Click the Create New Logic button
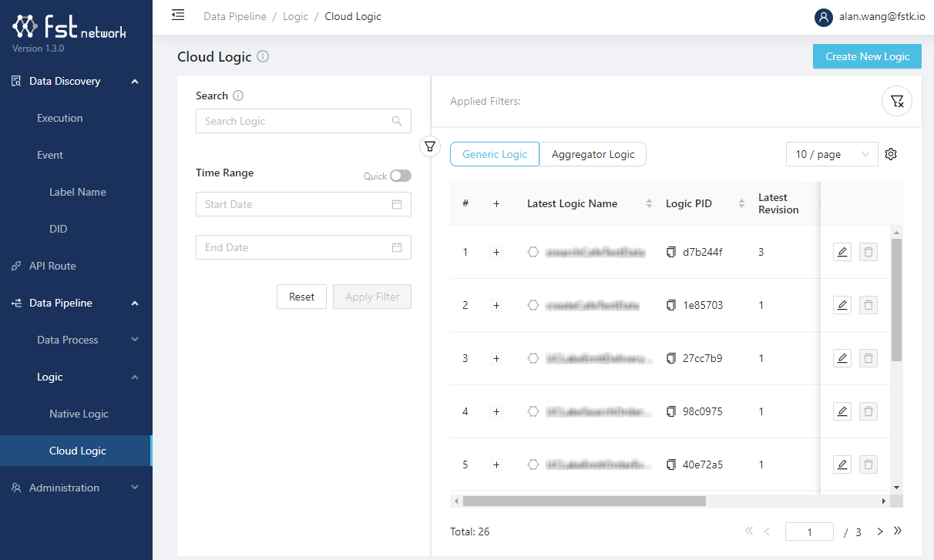The width and height of the screenshot is (934, 560). click(867, 56)
